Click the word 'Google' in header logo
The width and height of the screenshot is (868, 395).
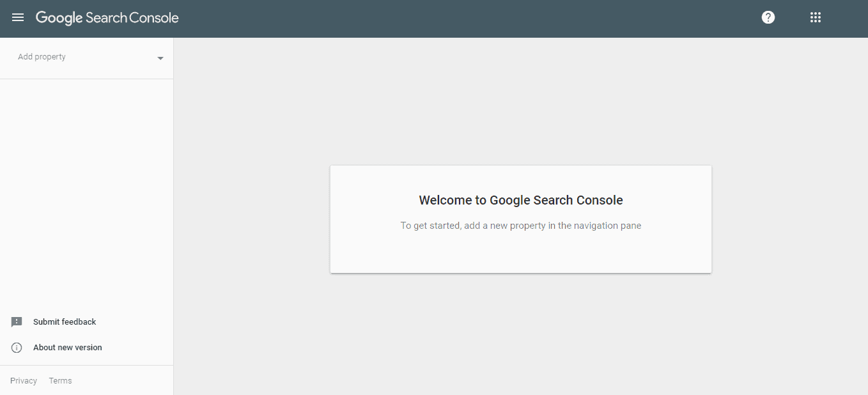(59, 19)
